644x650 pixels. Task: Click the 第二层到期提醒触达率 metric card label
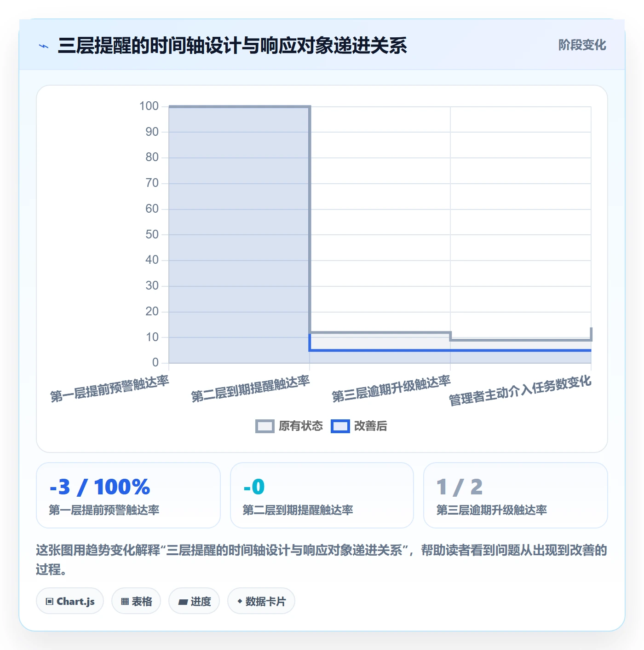coord(298,510)
